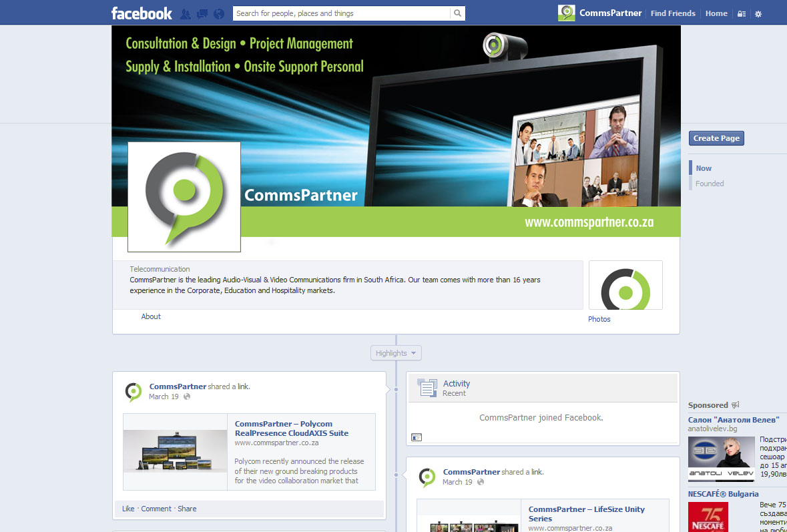Click CommsPartner name on LifeSize post
Viewport: 787px width, 532px height.
(471, 472)
